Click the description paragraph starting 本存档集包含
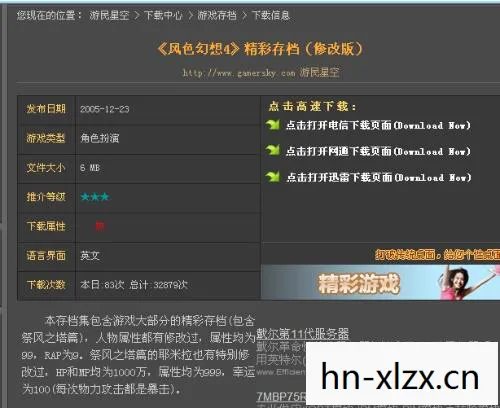 [x=138, y=355]
